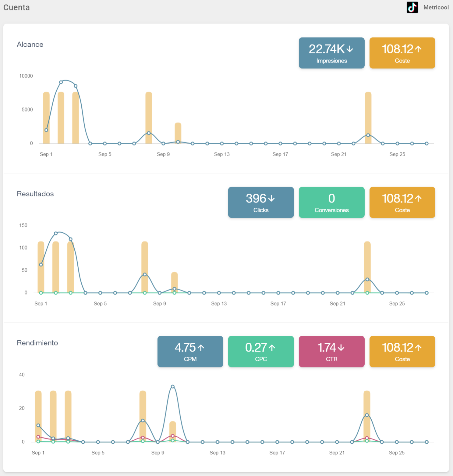Click the 0.27 CPC card
Viewport: 453px width, 476px height.
point(261,351)
